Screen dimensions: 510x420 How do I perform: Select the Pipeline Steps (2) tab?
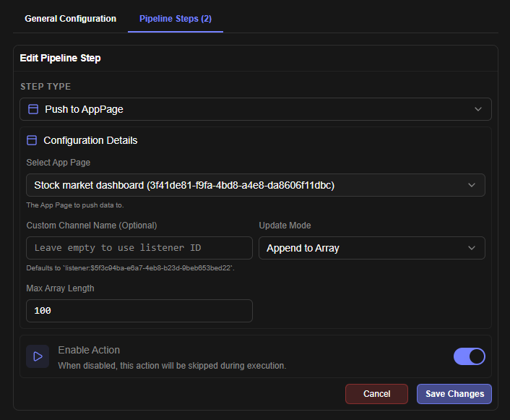176,19
